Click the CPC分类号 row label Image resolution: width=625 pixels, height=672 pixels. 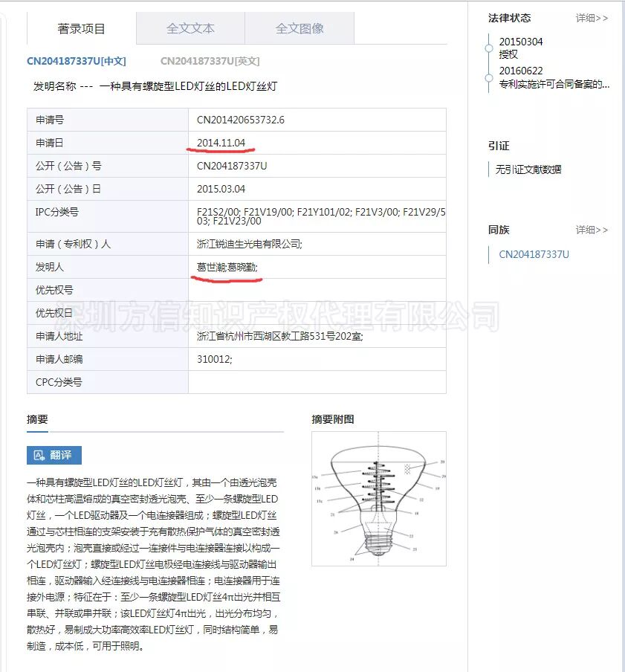tap(59, 382)
